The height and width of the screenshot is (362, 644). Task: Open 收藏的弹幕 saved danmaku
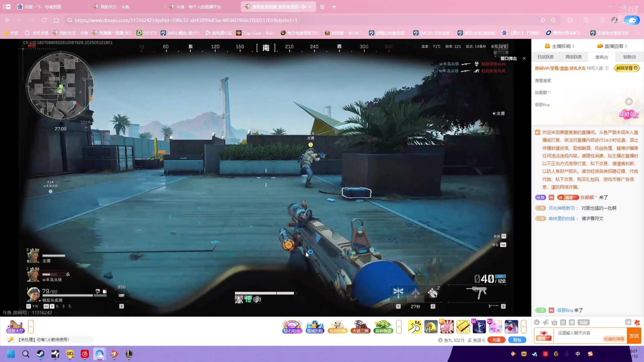[614, 339]
